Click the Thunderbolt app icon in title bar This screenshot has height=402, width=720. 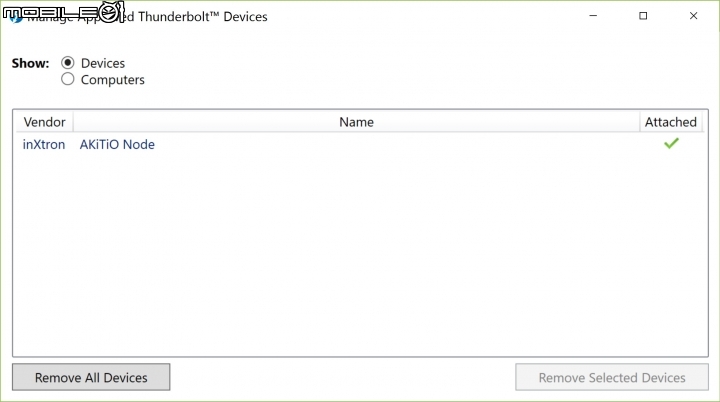point(16,17)
